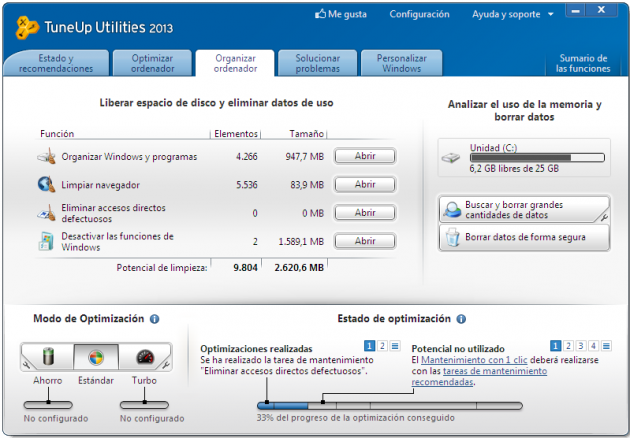Go to page 3 of Potencial no utilizado
Viewport: 630px width, 438px height.
[x=581, y=346]
